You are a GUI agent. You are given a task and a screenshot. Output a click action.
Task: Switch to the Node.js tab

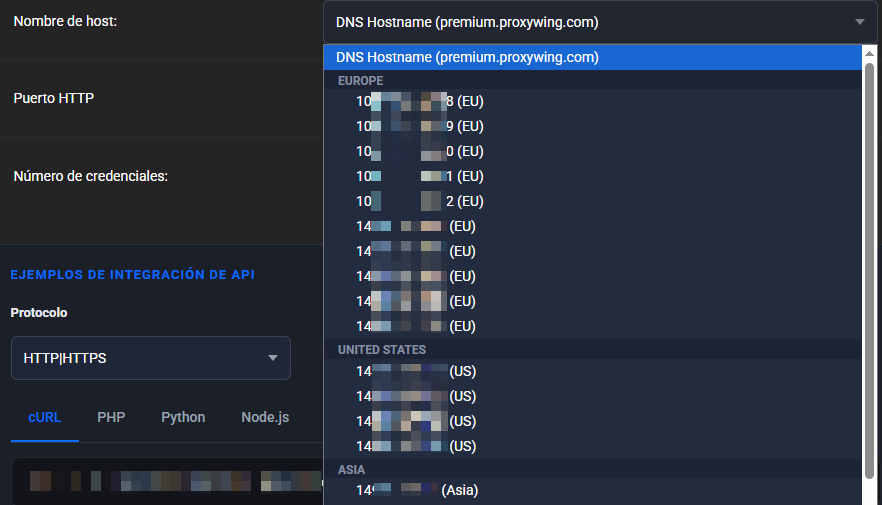(x=265, y=417)
